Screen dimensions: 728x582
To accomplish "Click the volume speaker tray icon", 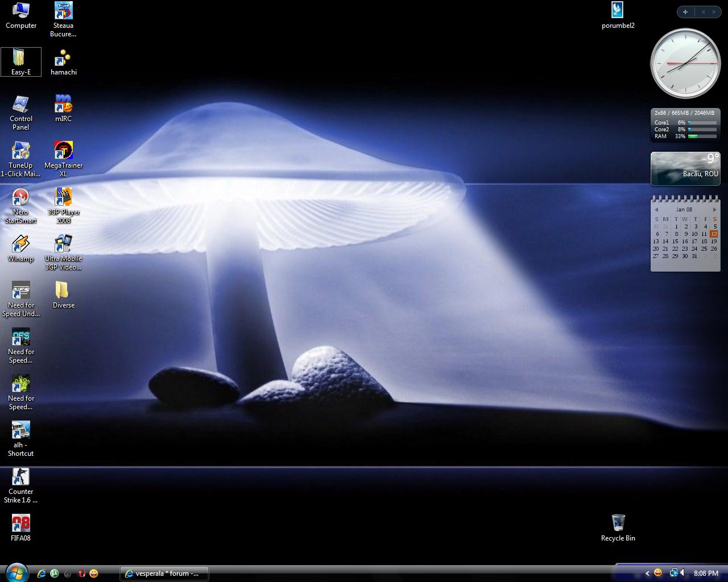I will (x=682, y=573).
